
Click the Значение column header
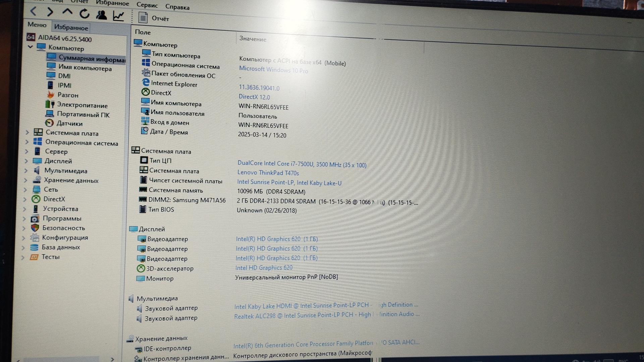(253, 39)
